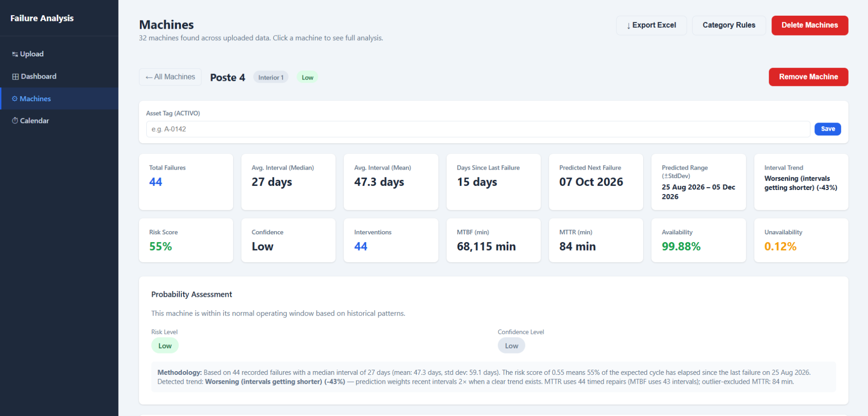The width and height of the screenshot is (868, 416).
Task: Click the Failure Analysis app title
Action: [x=42, y=18]
